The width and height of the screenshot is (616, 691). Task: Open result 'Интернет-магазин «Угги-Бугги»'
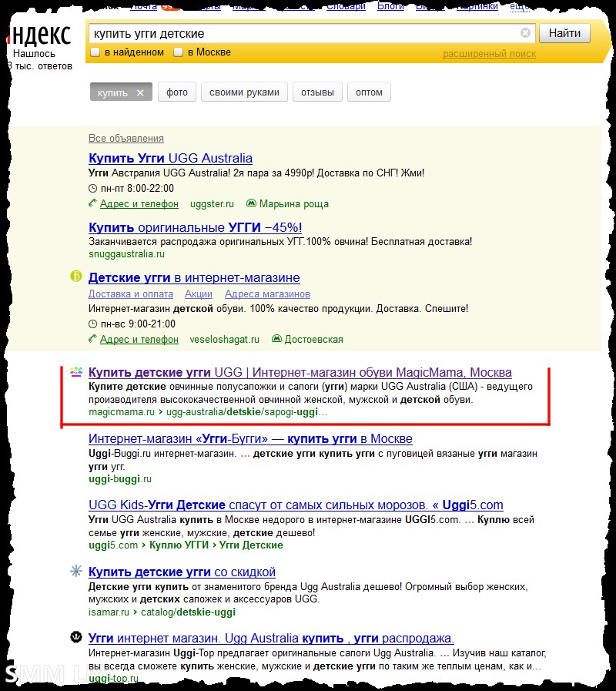point(250,439)
